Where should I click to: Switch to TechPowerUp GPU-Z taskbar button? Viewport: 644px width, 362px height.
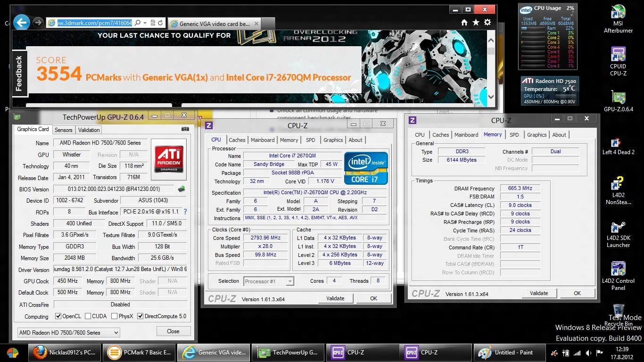coord(288,353)
